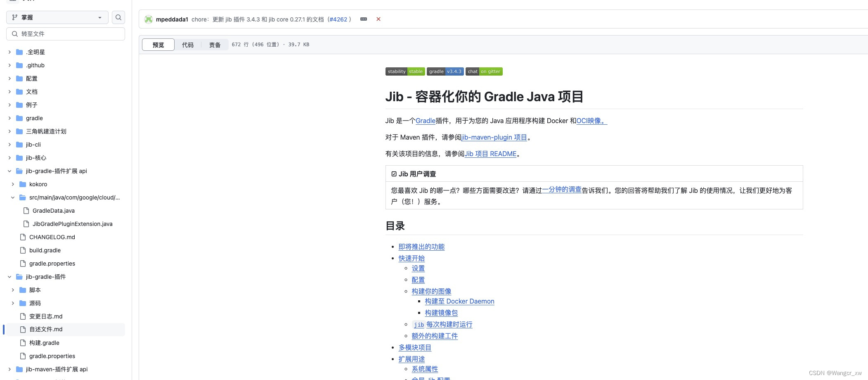Select the JibGradlePluginExtension.java file
The height and width of the screenshot is (380, 868).
point(73,224)
